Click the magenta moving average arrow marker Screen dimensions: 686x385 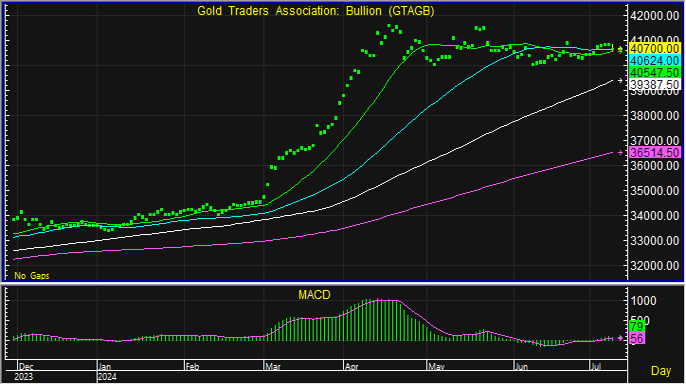(620, 153)
